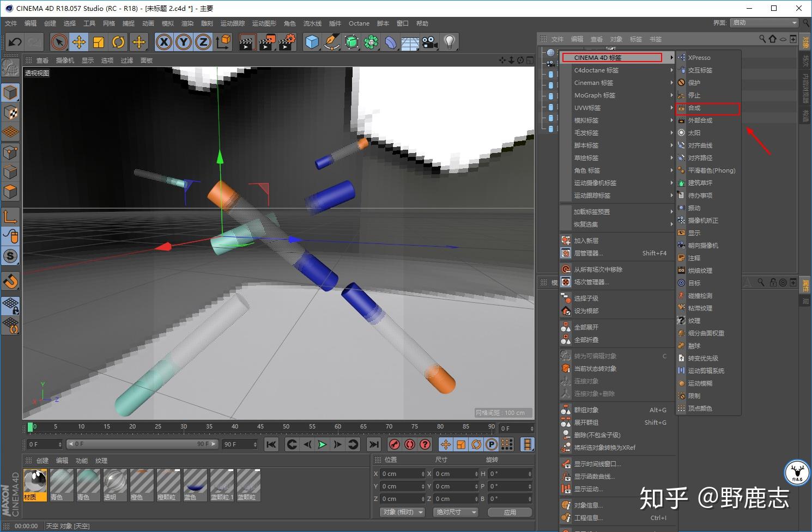This screenshot has width=812, height=532.
Task: Go to the end of timeline
Action: 373,444
